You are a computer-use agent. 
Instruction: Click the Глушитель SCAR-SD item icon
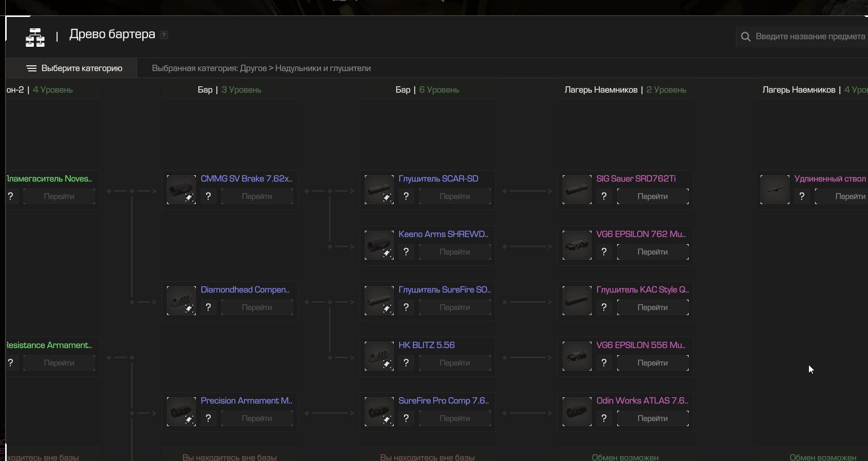coord(379,190)
